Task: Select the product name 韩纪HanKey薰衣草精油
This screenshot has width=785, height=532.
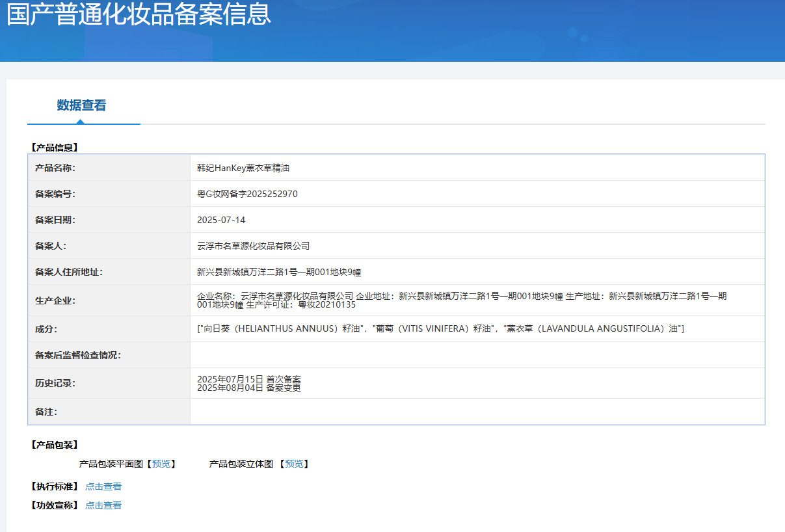Action: (243, 168)
